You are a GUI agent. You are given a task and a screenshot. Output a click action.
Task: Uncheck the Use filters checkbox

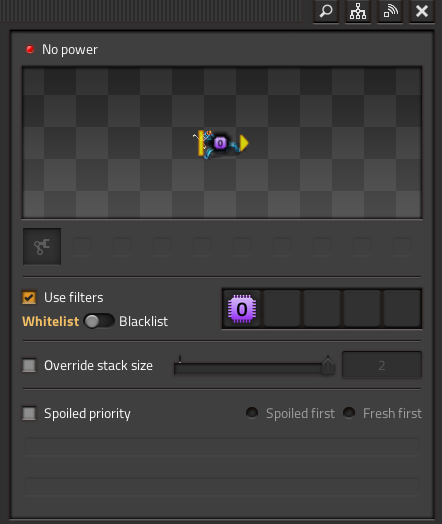click(x=29, y=297)
